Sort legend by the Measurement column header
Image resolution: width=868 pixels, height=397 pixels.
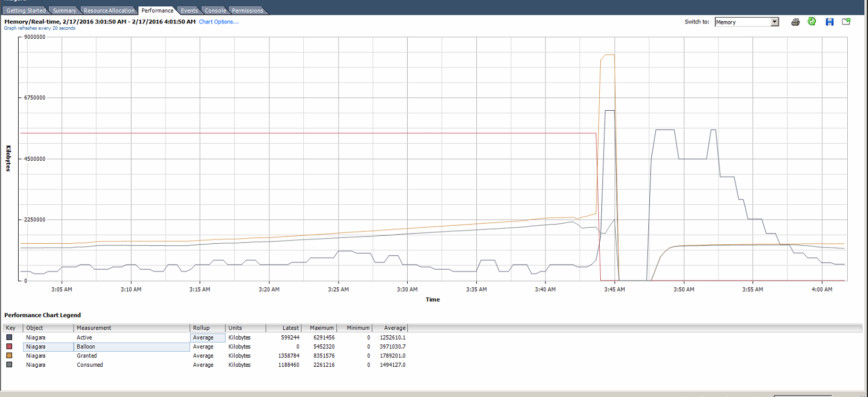(131, 328)
